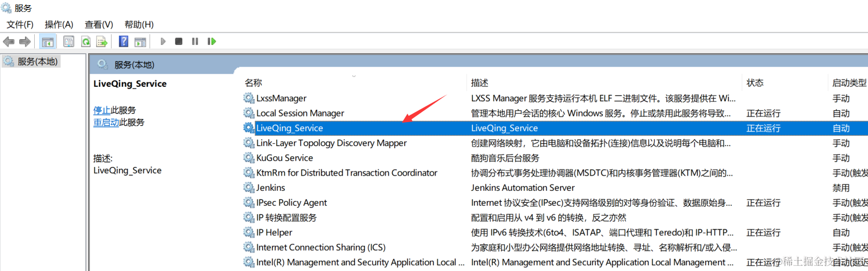Click the 配置和启用从 v4 到 v6 description
Image resolution: width=868 pixels, height=271 pixels.
(549, 218)
